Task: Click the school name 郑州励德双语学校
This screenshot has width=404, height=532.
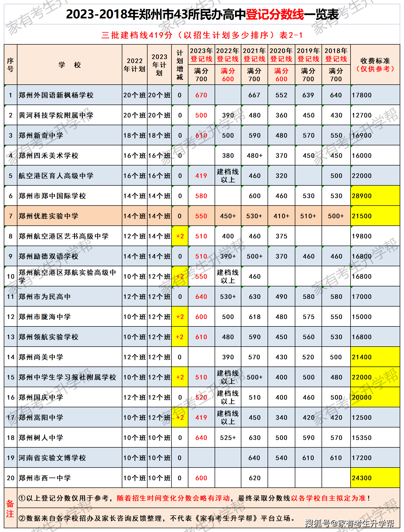Action: 48,256
